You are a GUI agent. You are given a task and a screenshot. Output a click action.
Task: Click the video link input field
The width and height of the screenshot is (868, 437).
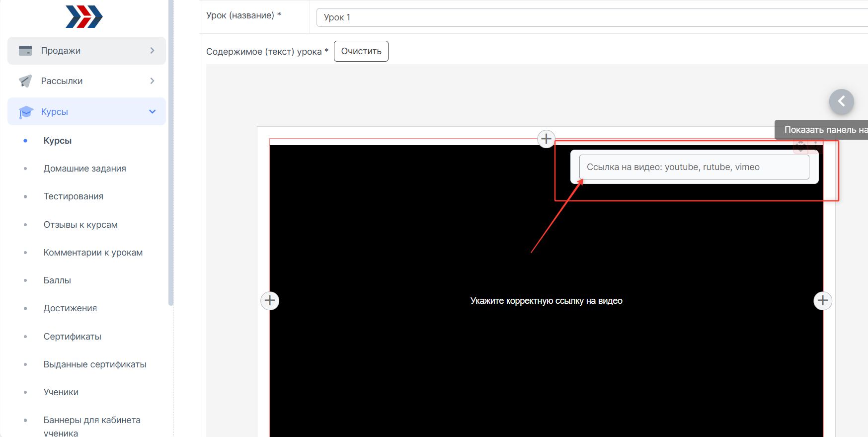coord(694,167)
